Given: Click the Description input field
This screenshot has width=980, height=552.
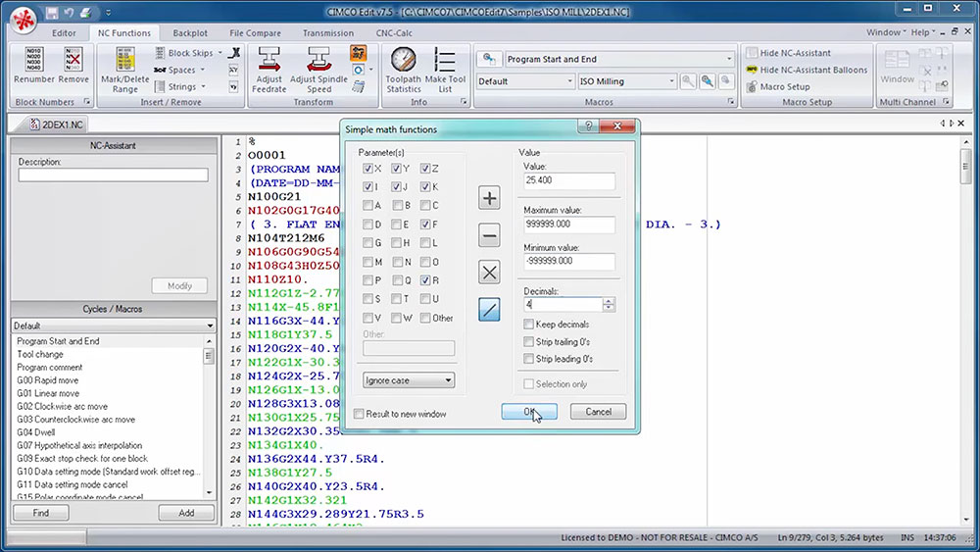Looking at the screenshot, I should [x=113, y=176].
